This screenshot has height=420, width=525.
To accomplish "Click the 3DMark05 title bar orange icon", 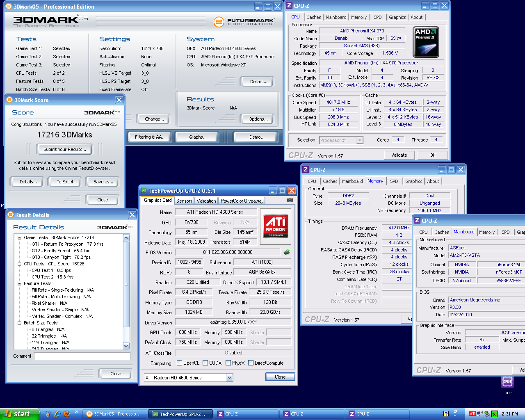I will [x=9, y=7].
